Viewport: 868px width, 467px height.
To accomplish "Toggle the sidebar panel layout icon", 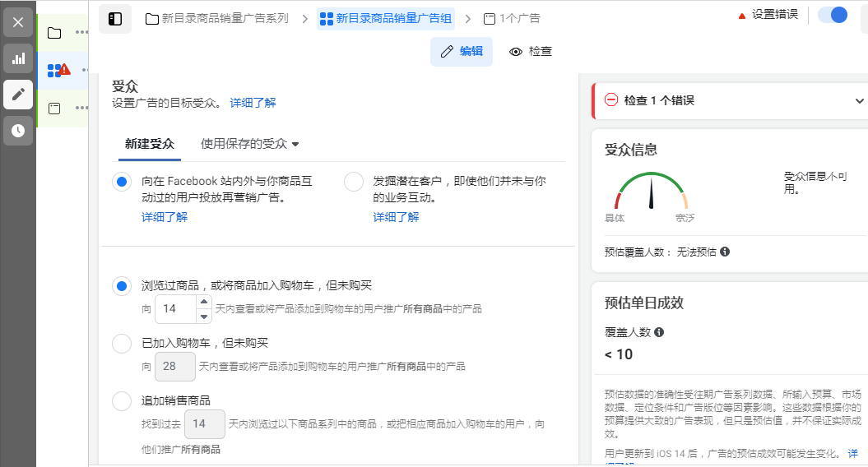I will point(115,18).
